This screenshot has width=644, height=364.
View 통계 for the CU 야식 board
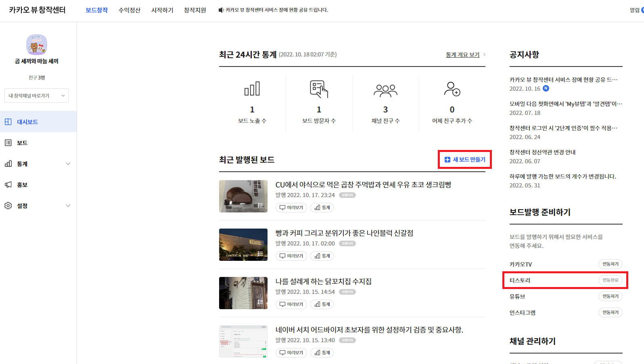322,208
